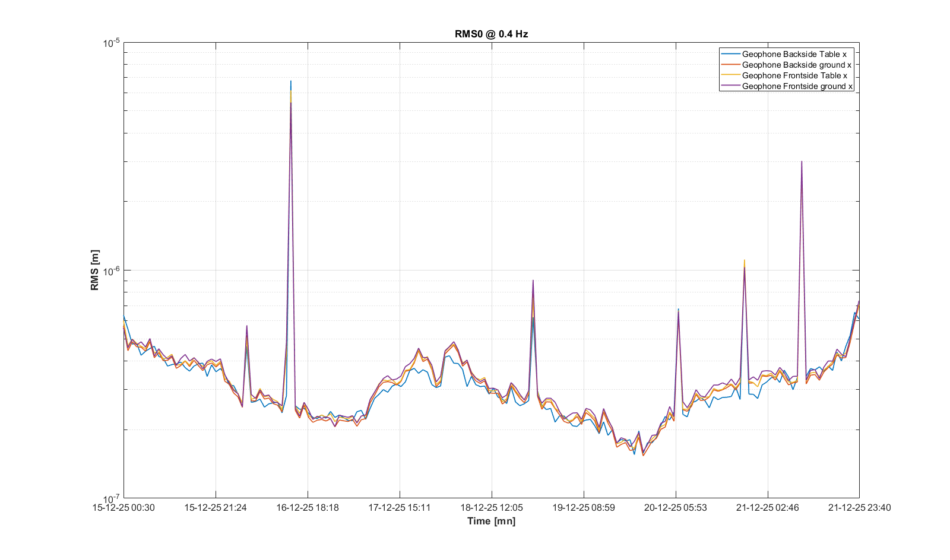This screenshot has height=560, width=950.
Task: Select "Geophone Backside Table x" legend entry
Action: point(794,54)
